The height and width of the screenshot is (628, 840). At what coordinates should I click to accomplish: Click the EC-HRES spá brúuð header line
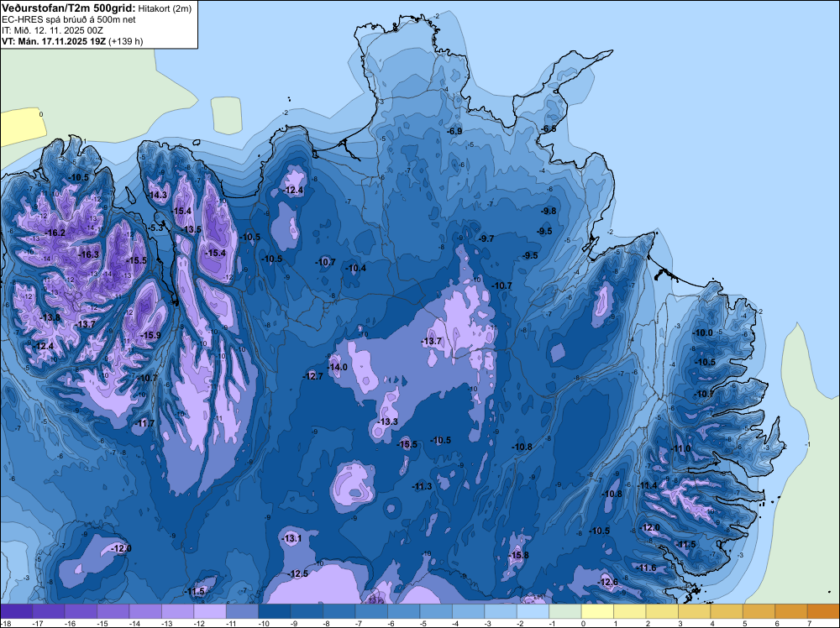click(x=69, y=19)
